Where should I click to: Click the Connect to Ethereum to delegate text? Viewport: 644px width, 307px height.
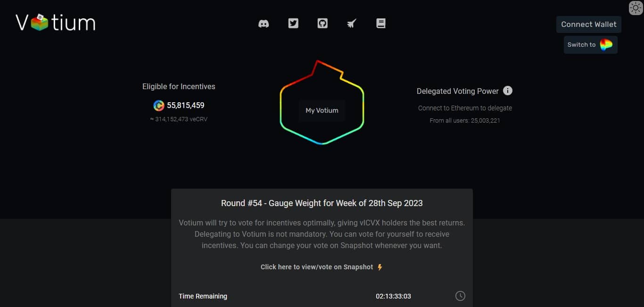(x=465, y=108)
